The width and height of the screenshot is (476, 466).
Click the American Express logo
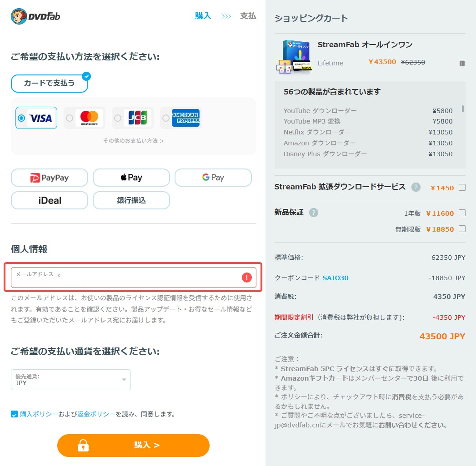185,118
